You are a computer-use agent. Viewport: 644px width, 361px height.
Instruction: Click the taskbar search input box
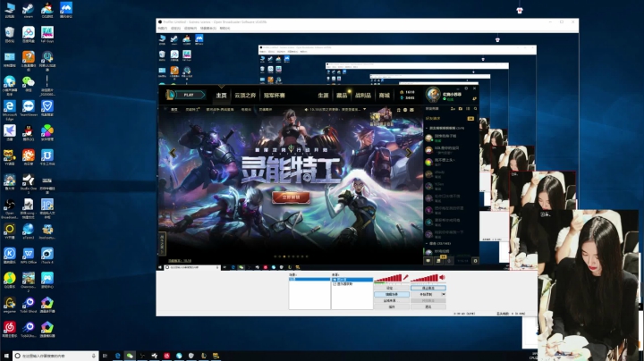coord(55,356)
